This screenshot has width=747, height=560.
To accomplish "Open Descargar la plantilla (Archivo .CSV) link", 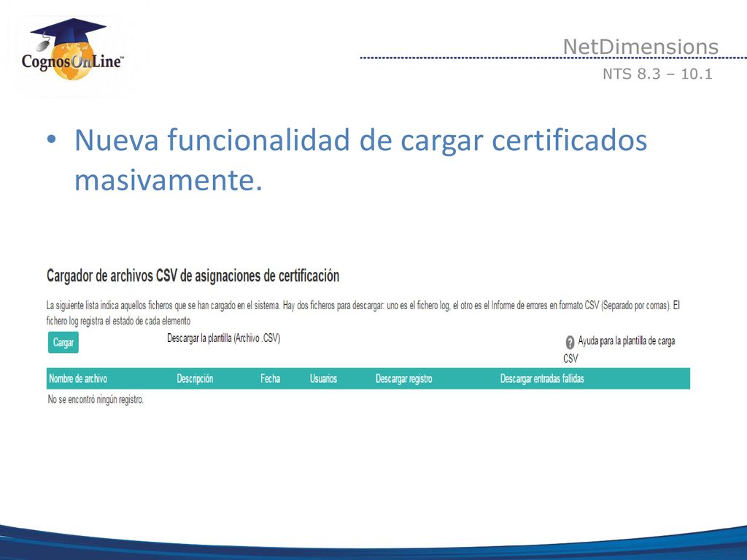I will tap(223, 338).
